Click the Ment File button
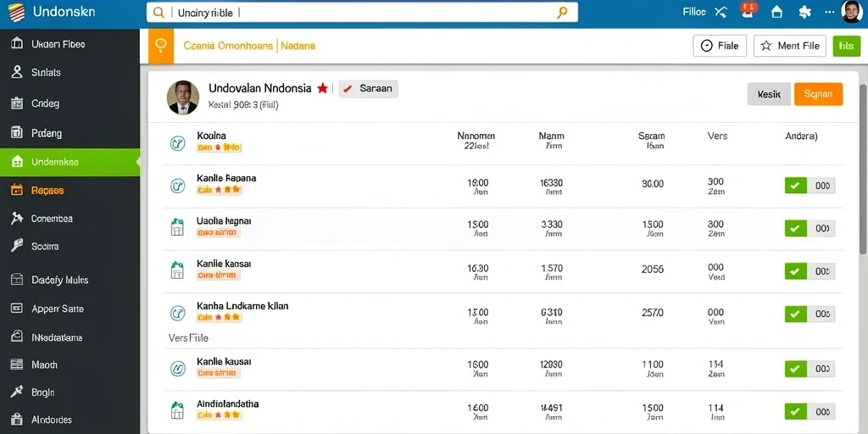This screenshot has width=868, height=434. (790, 46)
